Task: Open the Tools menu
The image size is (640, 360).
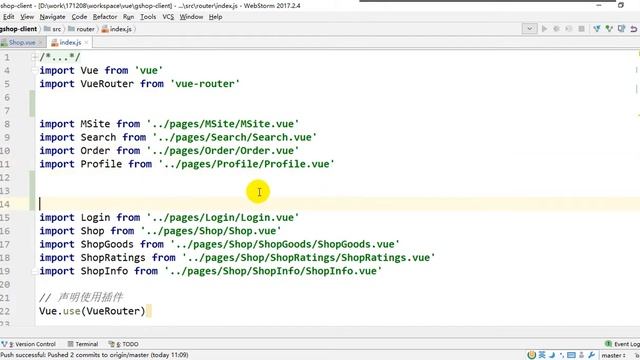Action: point(148,17)
